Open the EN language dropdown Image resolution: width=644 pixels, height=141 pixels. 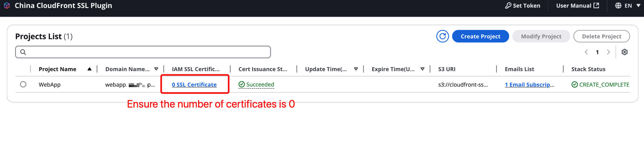click(628, 6)
